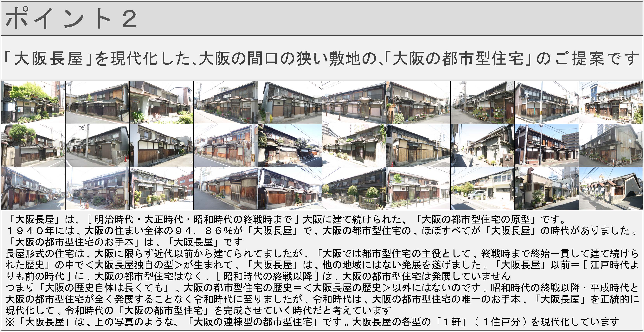Click the heading "ポイント２"
Screen dimensions: 644x332
click(x=71, y=18)
